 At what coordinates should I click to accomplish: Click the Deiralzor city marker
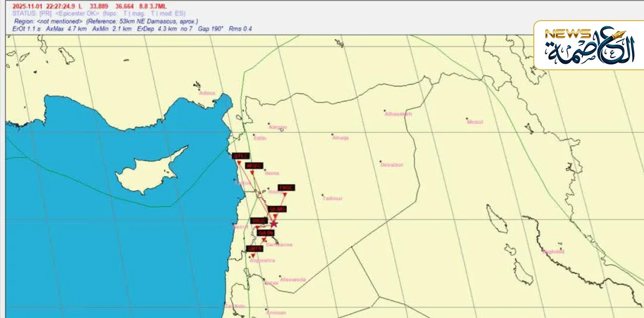(381, 162)
